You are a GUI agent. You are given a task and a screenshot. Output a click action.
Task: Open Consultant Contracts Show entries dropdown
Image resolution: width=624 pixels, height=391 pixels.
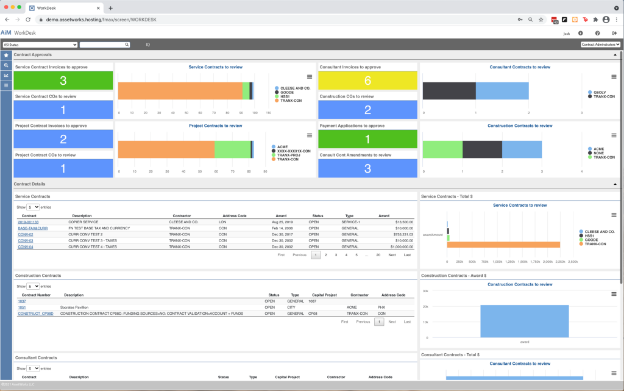[33, 369]
